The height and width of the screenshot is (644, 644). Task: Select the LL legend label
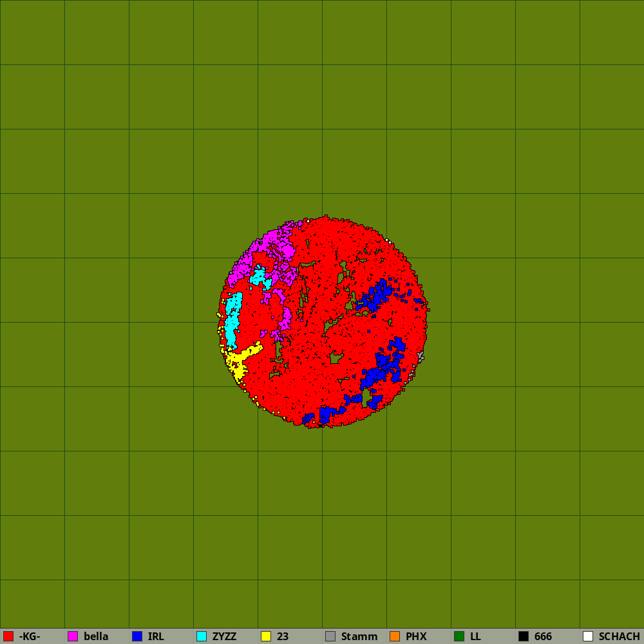pyautogui.click(x=476, y=636)
